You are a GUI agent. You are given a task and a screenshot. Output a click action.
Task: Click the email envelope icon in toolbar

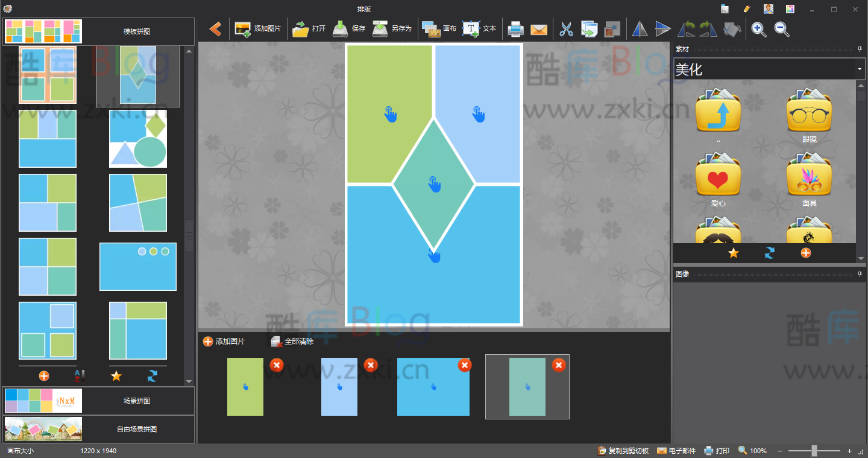pos(538,28)
